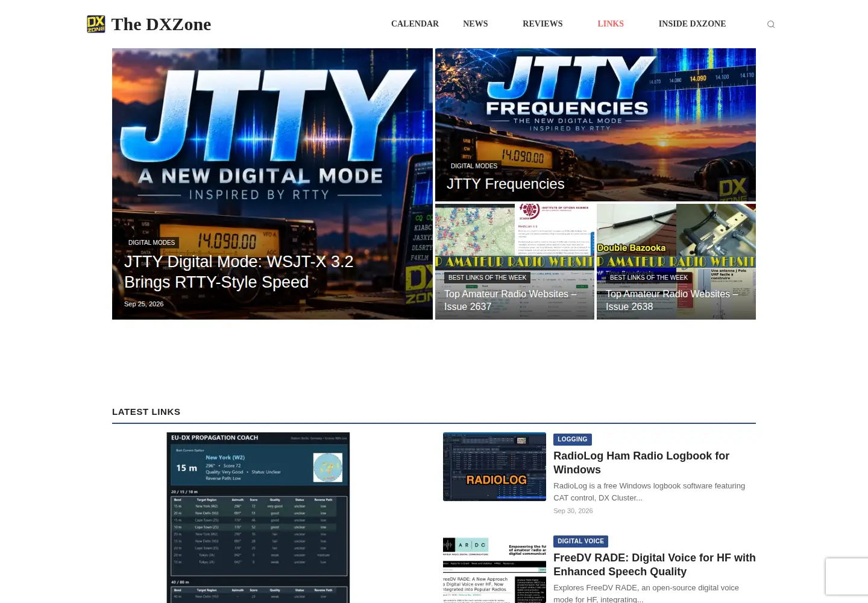Image resolution: width=868 pixels, height=603 pixels.
Task: Open the JTTY Frequencies article title
Action: [x=506, y=184]
